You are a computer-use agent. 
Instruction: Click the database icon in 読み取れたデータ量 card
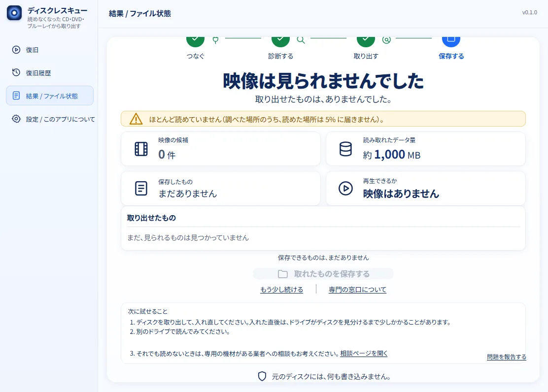pyautogui.click(x=345, y=149)
